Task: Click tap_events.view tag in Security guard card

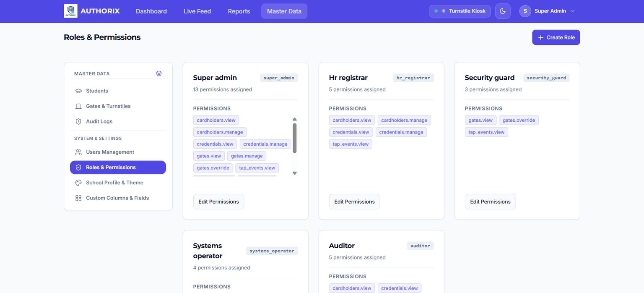Action: point(486,132)
